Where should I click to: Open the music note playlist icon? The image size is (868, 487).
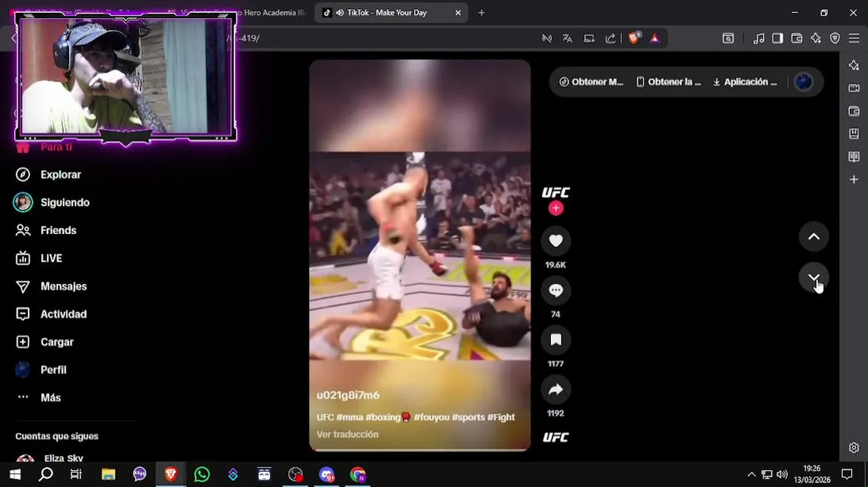point(758,39)
